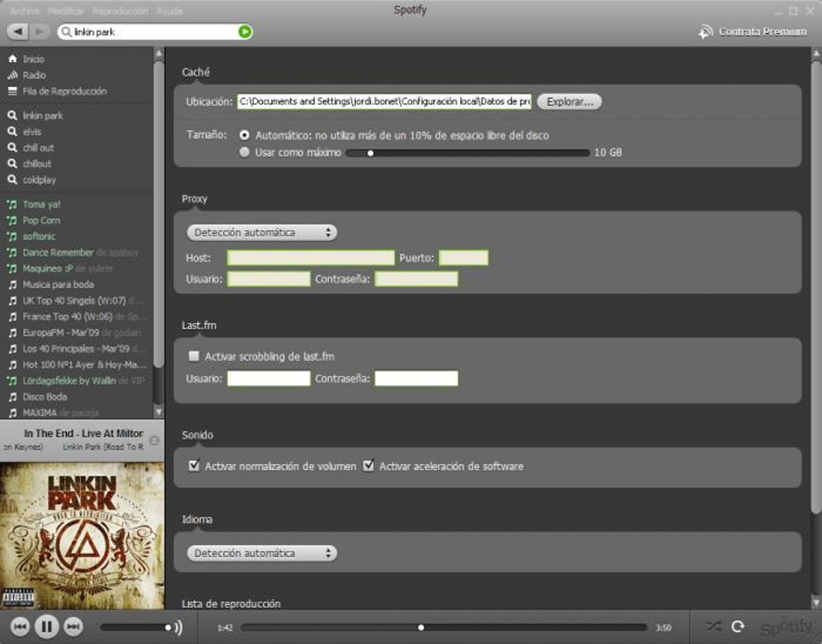Click Contrata Premium link
The height and width of the screenshot is (644, 822).
[x=752, y=32]
